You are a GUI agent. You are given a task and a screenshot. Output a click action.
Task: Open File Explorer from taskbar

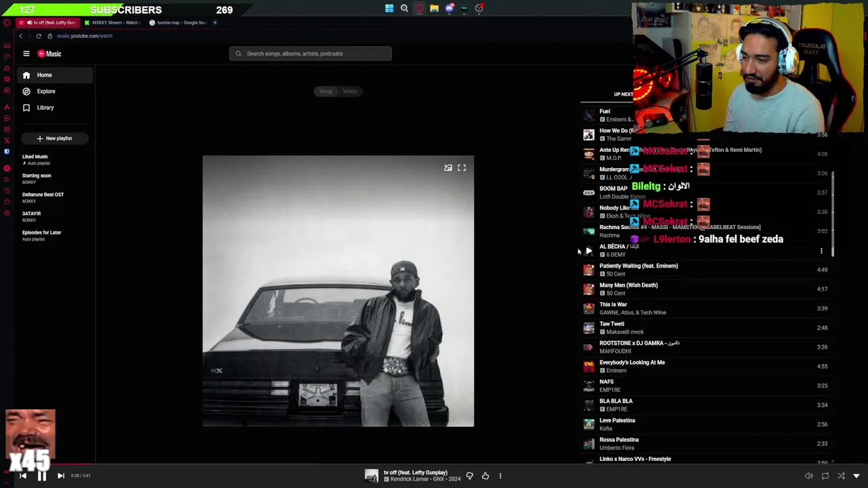(434, 9)
